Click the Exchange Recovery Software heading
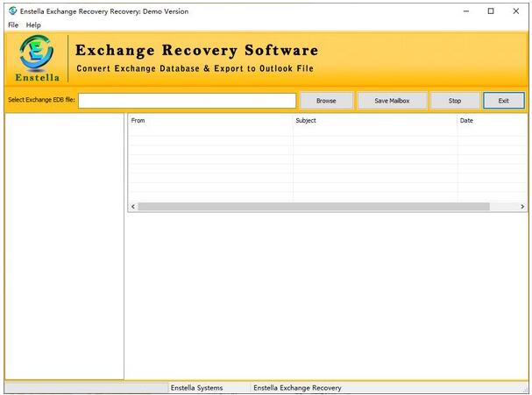This screenshot has width=532, height=395. coord(197,50)
